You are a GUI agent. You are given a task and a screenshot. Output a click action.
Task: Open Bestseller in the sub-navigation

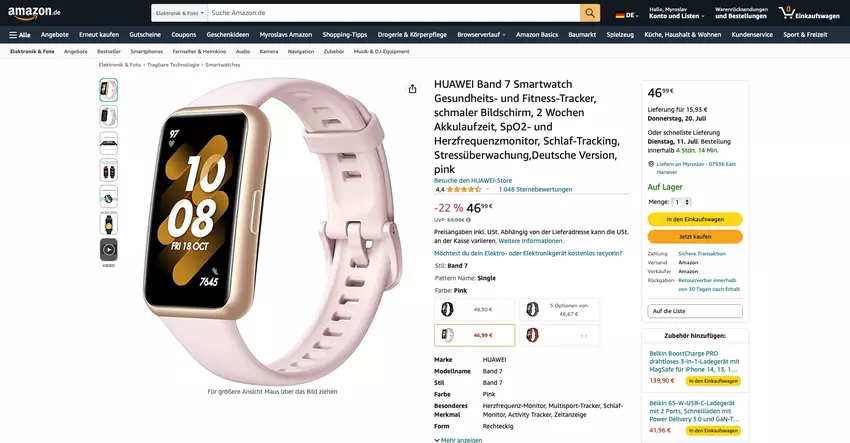(x=109, y=52)
